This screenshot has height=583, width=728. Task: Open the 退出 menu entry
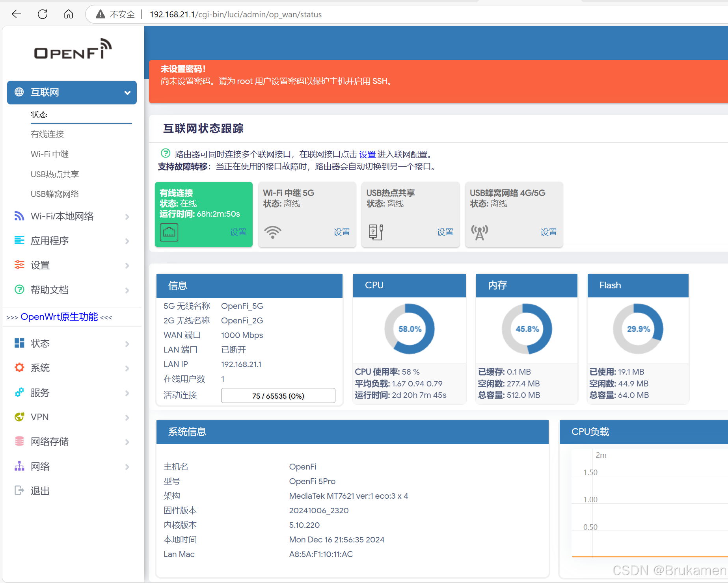[x=40, y=490]
